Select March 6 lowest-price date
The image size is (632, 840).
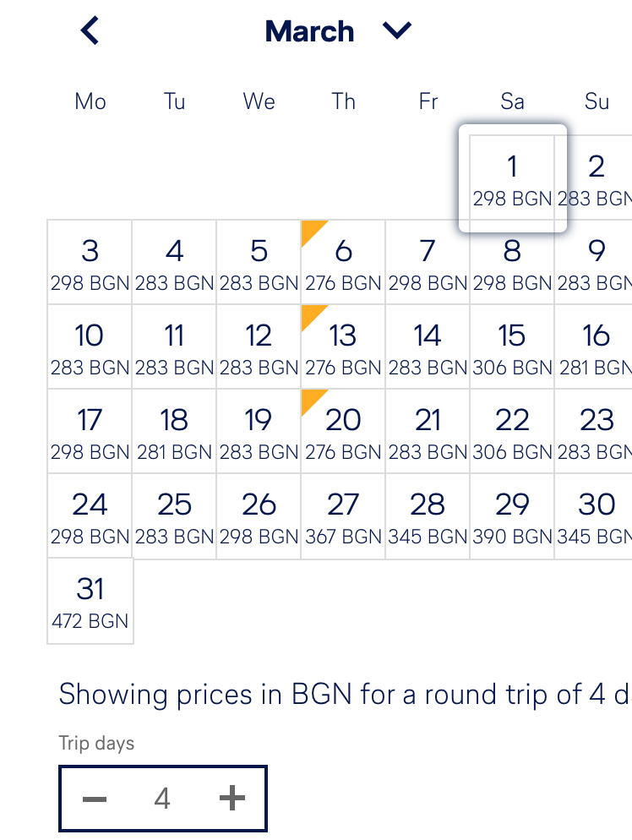[343, 263]
